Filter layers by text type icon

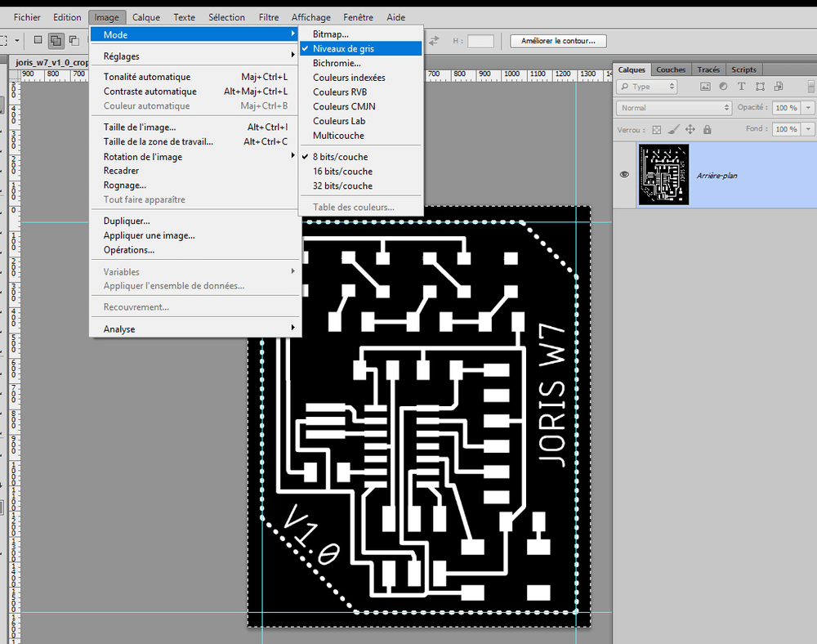742,87
